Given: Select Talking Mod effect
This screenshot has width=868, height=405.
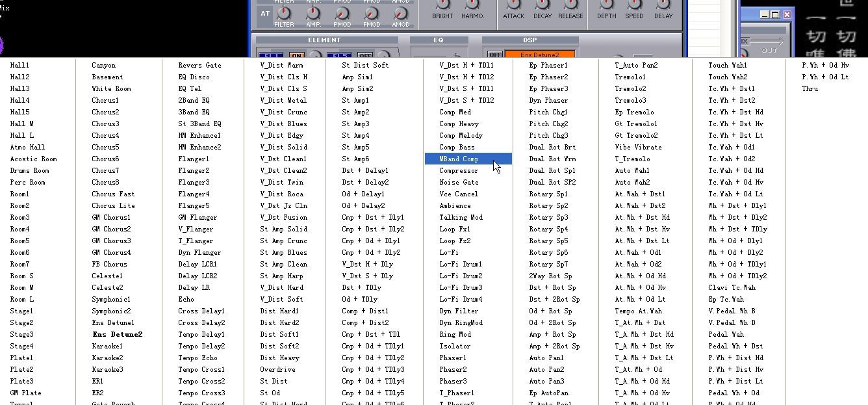Looking at the screenshot, I should (461, 217).
